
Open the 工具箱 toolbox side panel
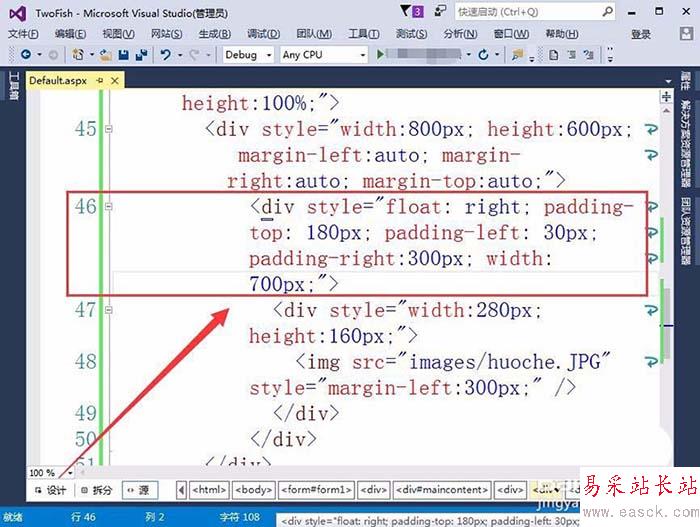[x=14, y=86]
